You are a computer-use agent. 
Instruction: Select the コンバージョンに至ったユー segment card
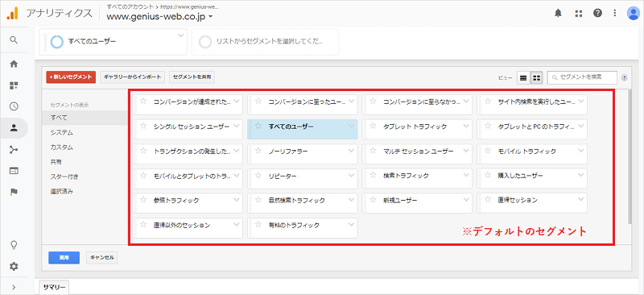[303, 105]
